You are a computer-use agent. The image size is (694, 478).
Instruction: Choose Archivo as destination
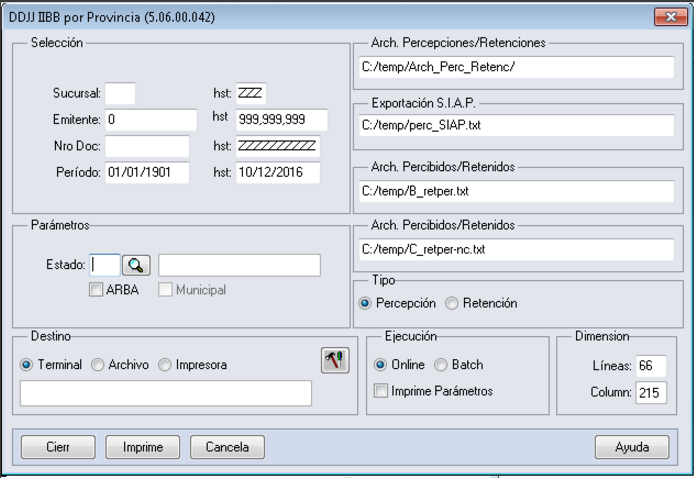click(98, 365)
